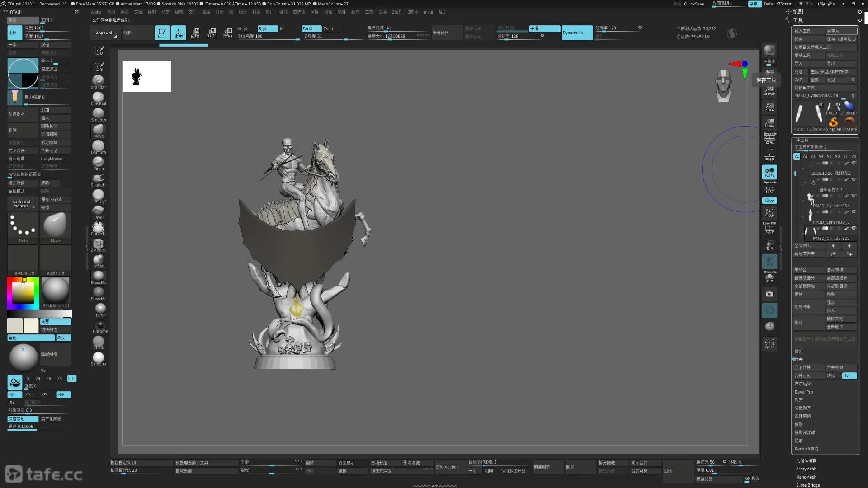Viewport: 868px width, 488px height.
Task: Pick the Move brush in brush column
Action: [98, 130]
